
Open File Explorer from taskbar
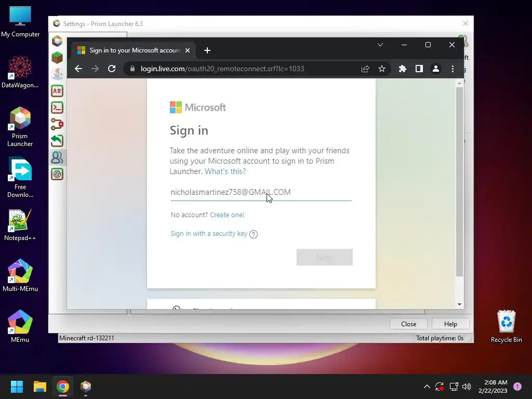point(39,387)
